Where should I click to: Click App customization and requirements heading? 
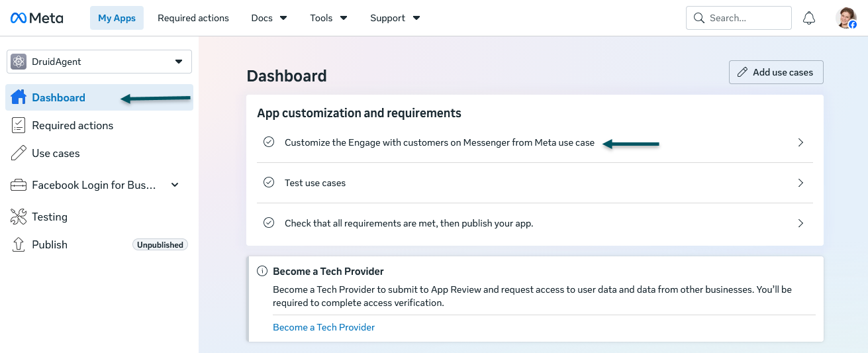(x=359, y=113)
